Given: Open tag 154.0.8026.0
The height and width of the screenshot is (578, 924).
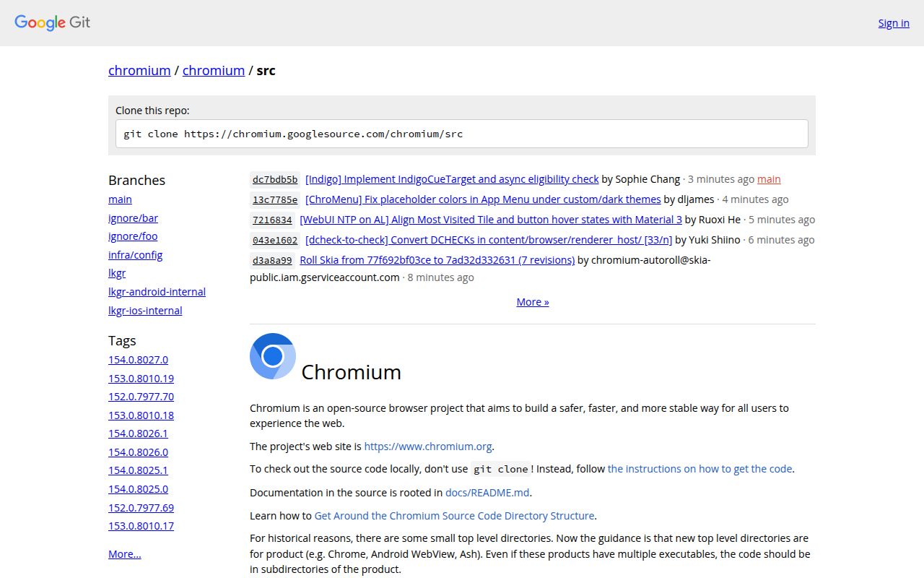Looking at the screenshot, I should (x=138, y=452).
